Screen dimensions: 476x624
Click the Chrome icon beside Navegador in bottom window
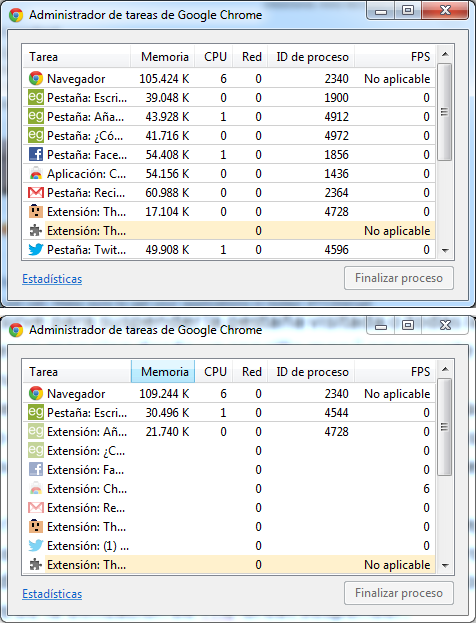(x=36, y=394)
